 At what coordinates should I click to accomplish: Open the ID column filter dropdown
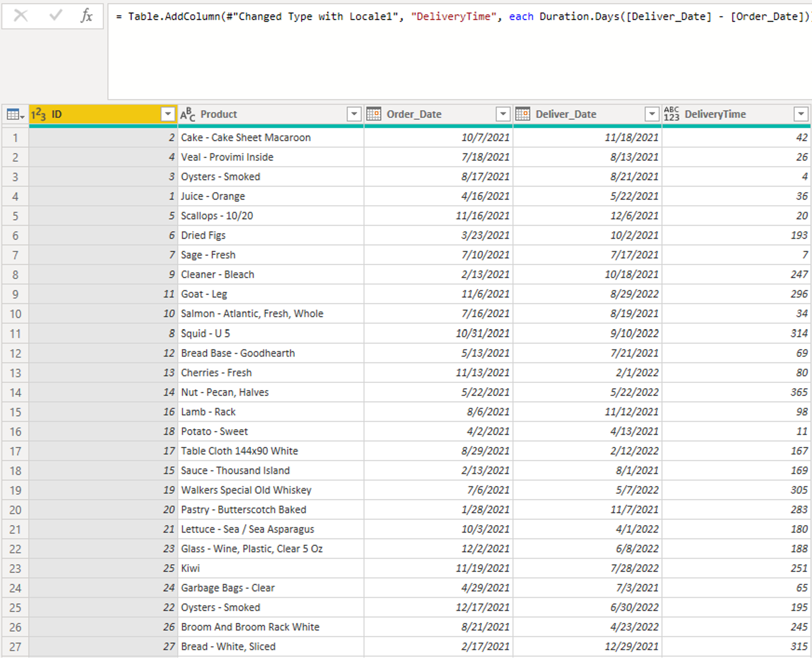click(168, 114)
